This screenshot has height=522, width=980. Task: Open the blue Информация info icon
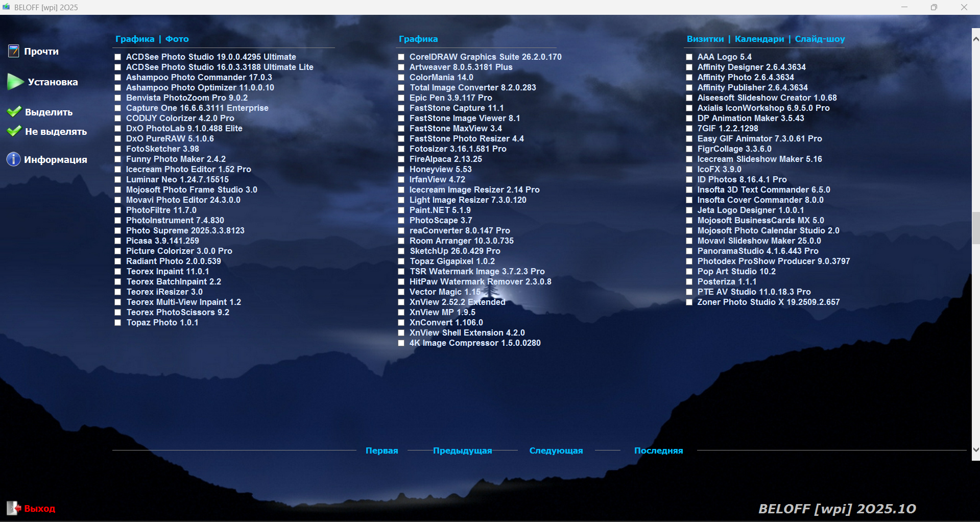pos(13,159)
